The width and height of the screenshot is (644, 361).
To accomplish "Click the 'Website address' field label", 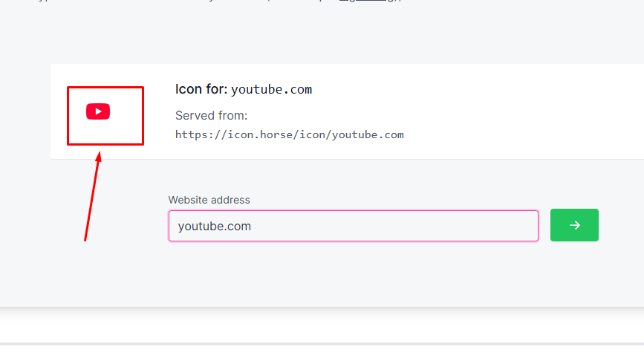I will (209, 200).
